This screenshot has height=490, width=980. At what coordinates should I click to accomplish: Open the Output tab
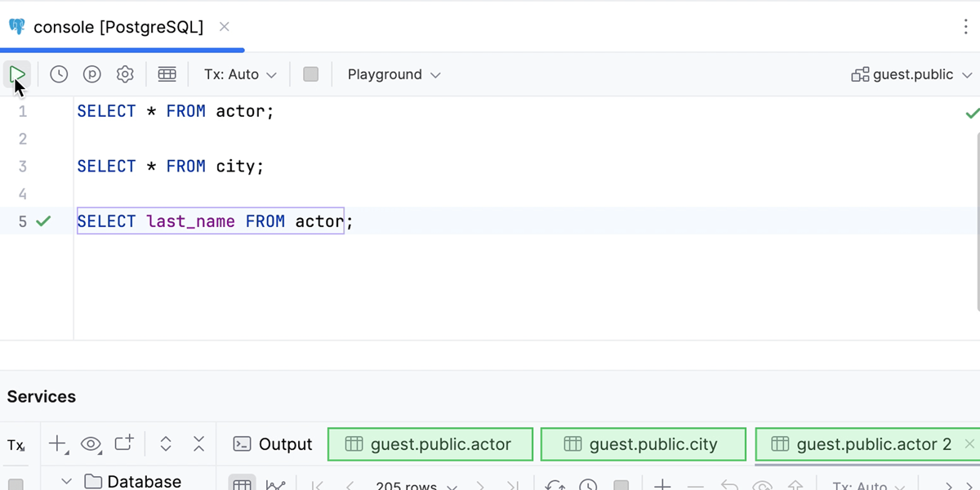click(273, 444)
